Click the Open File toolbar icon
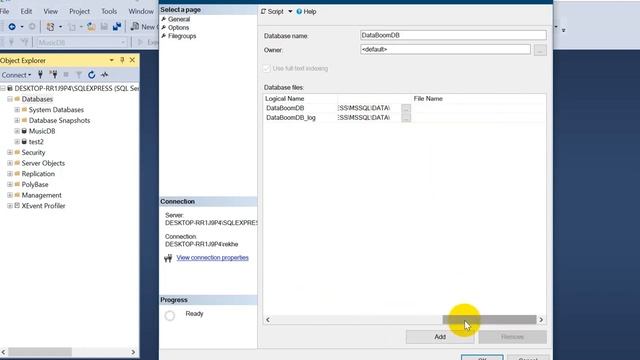This screenshot has width=640, height=360. [91, 27]
